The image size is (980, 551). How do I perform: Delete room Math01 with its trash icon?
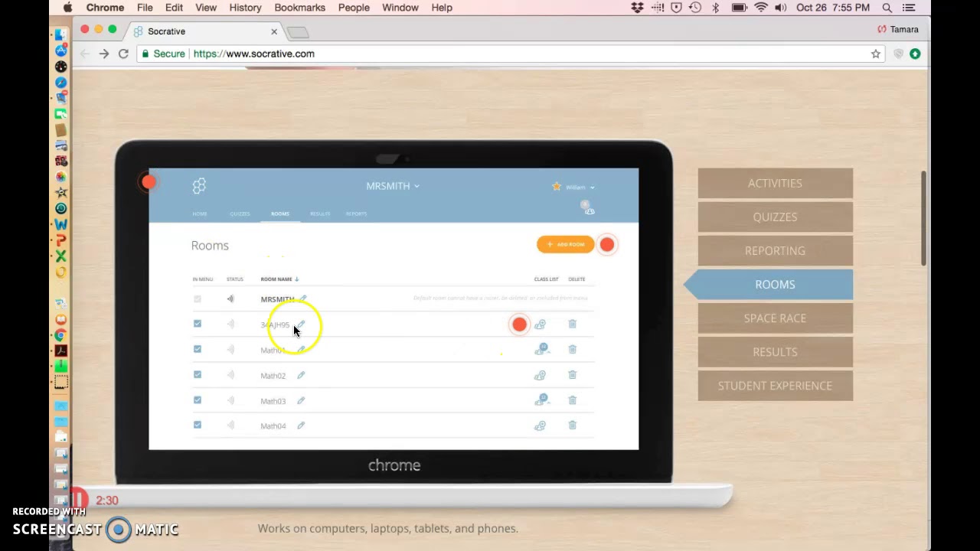coord(572,349)
